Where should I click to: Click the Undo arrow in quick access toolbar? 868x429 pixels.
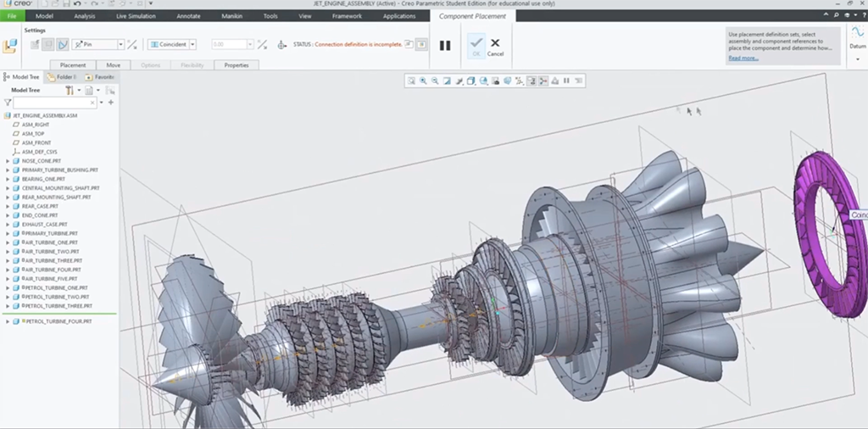77,4
